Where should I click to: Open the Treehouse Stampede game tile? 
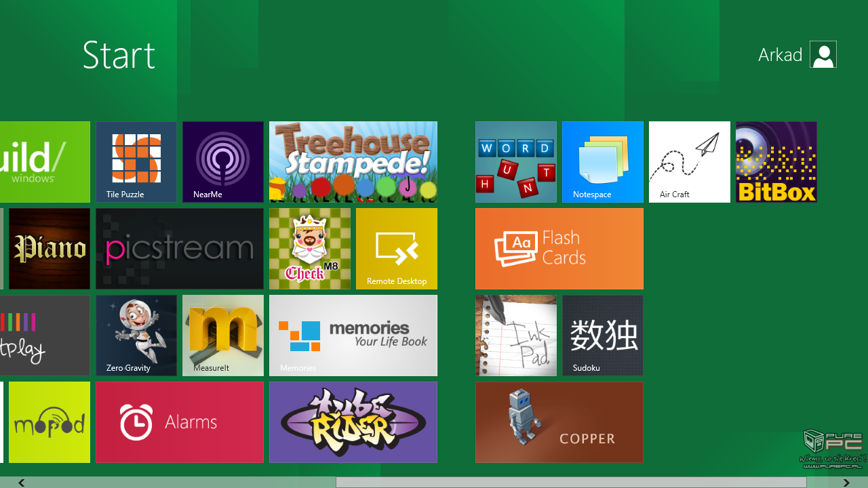(x=353, y=162)
